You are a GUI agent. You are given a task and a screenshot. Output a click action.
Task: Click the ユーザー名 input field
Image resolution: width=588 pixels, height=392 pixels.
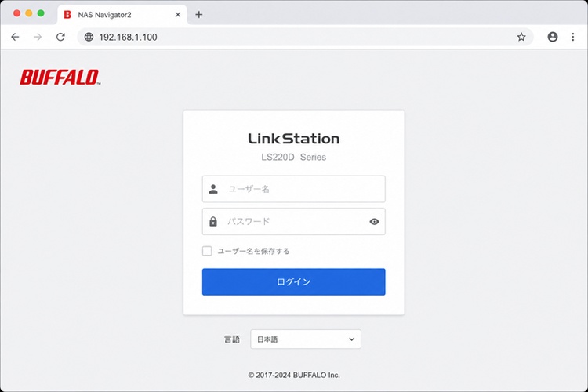[294, 189]
